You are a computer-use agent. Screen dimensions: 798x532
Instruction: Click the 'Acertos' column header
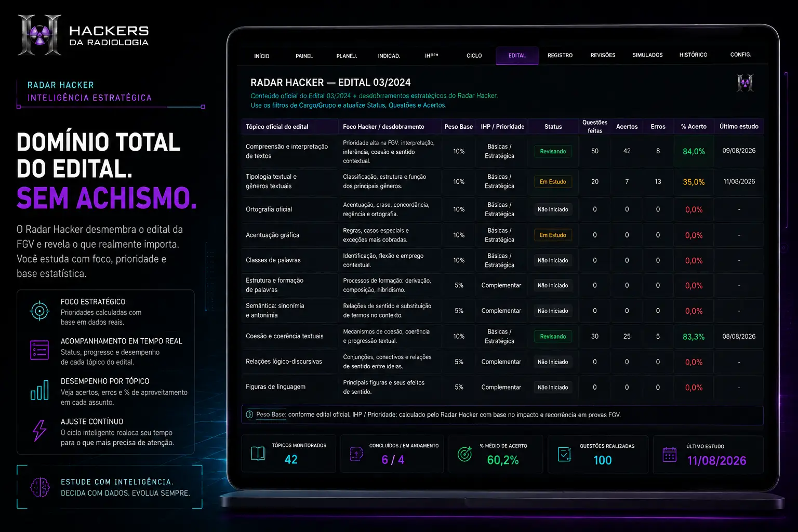[x=627, y=127]
